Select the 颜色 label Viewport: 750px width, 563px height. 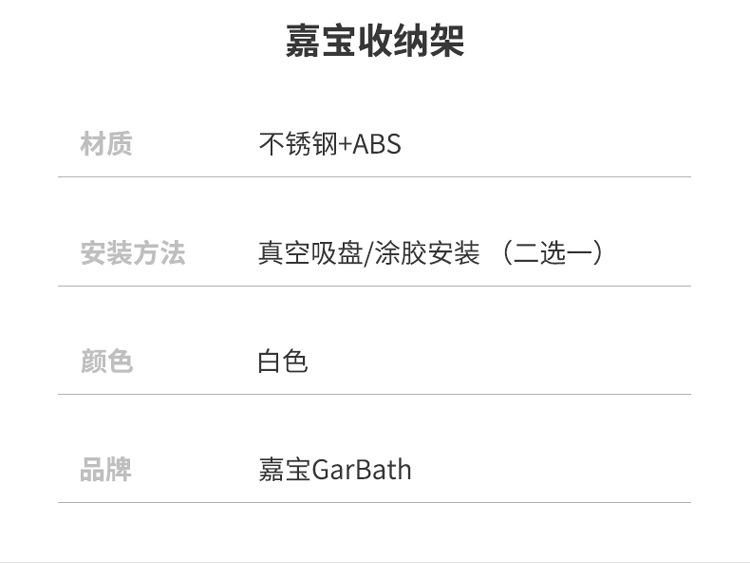pos(106,361)
